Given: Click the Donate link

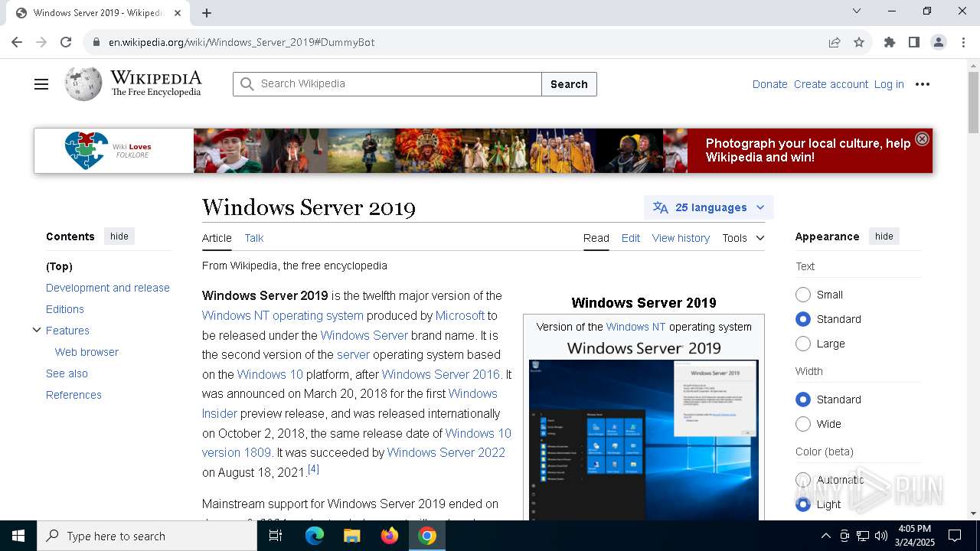Looking at the screenshot, I should 770,84.
